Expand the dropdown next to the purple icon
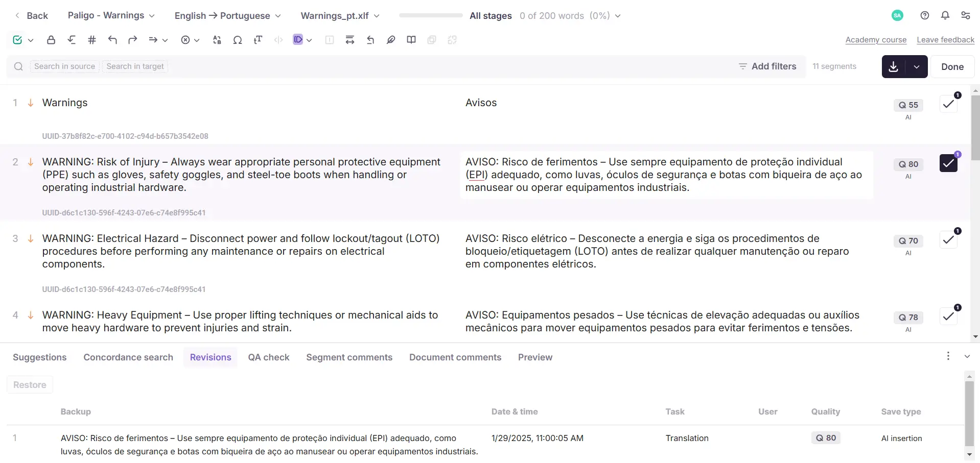Image resolution: width=980 pixels, height=463 pixels. tap(309, 40)
